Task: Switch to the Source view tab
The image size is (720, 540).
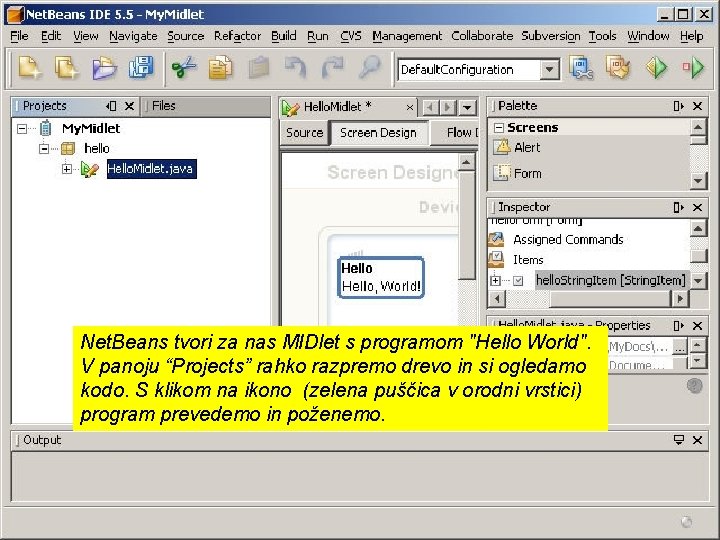Action: point(304,133)
